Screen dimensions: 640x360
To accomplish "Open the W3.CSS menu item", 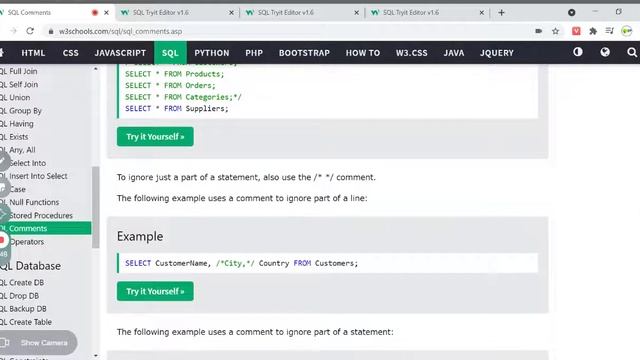I will point(411,53).
